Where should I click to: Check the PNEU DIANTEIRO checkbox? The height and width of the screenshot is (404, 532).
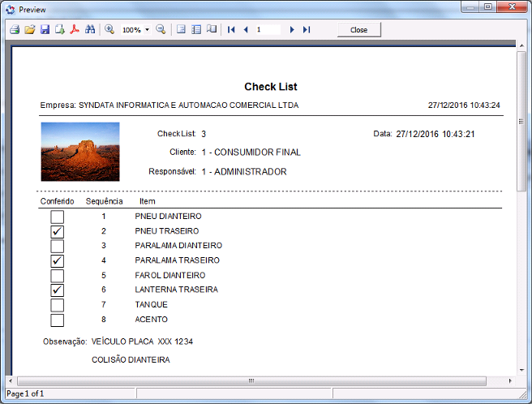tap(57, 217)
